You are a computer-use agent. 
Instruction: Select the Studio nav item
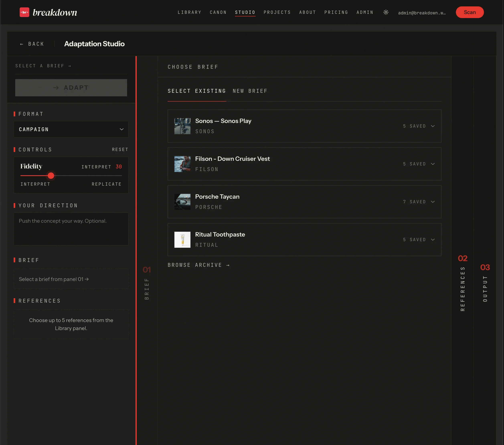pos(245,12)
